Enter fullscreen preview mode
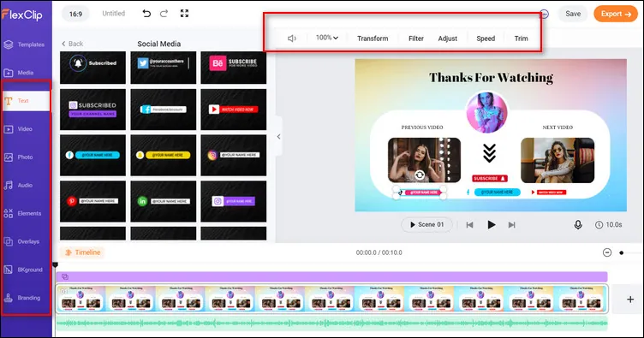This screenshot has height=338, width=644. (x=184, y=14)
